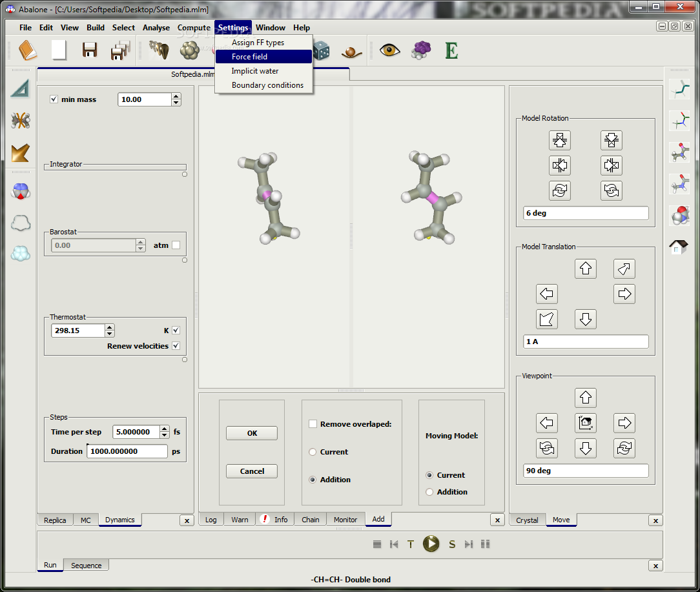700x592 pixels.
Task: Click the orange arrow sidebar icon
Action: click(x=21, y=153)
